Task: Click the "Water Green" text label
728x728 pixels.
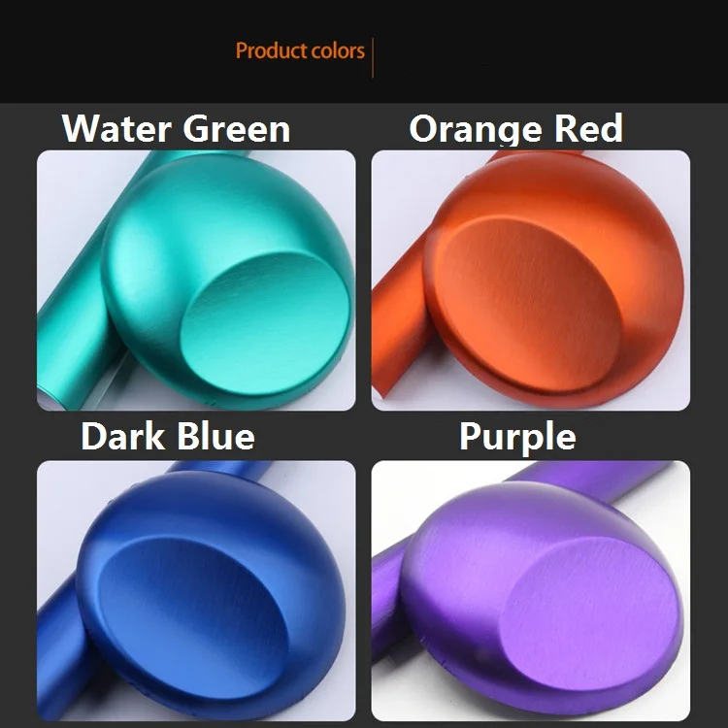Action: coord(176,128)
